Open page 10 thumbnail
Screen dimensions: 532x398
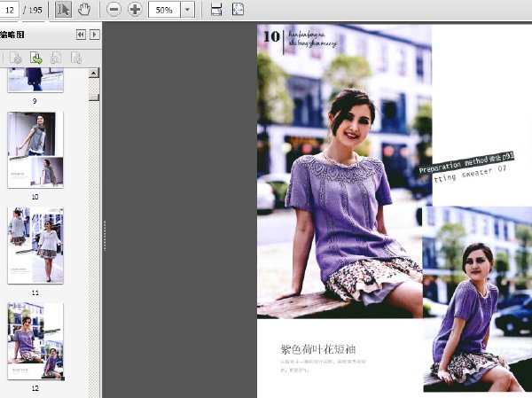click(x=35, y=150)
